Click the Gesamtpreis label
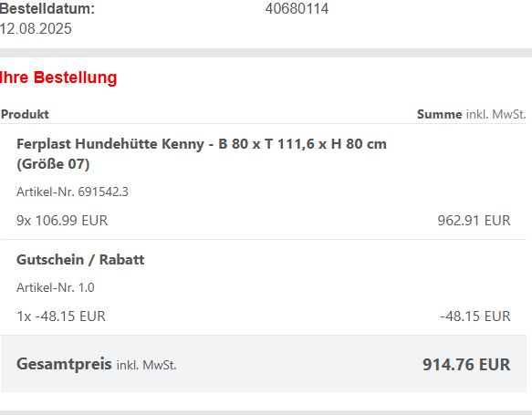Viewport: 532px width, 415px height. tap(64, 364)
